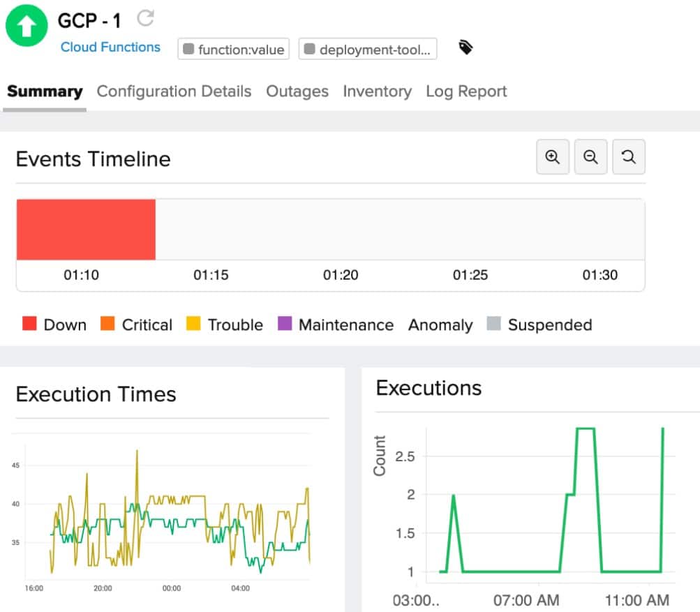Open the Outages tab
Screen dimensions: 700x612
tap(297, 91)
